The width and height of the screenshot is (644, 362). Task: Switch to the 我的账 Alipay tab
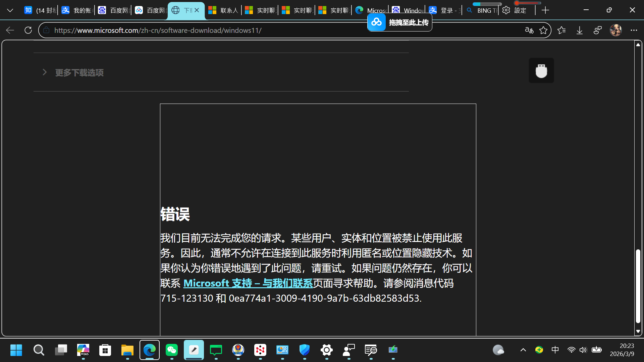tap(77, 10)
